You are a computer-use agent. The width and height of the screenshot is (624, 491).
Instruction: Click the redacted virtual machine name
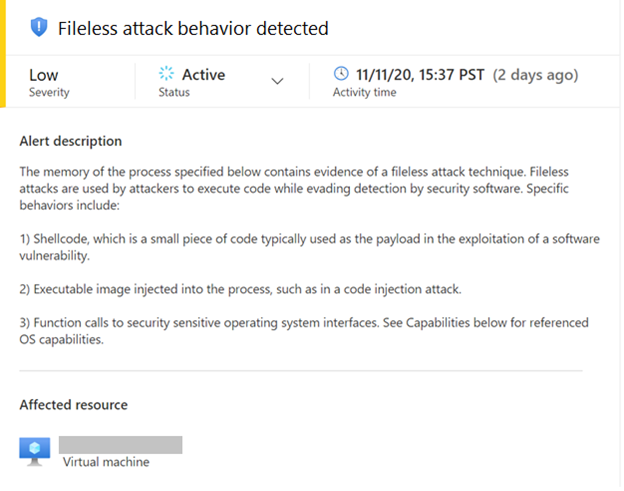pos(121,444)
